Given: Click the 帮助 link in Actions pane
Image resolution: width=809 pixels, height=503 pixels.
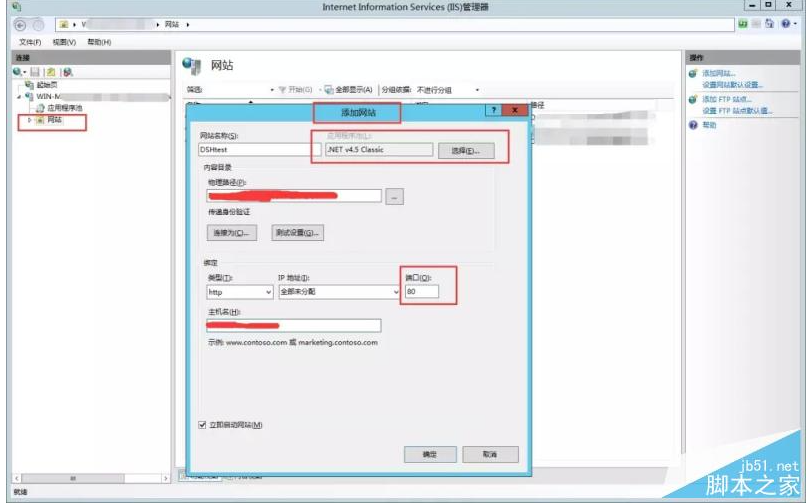Looking at the screenshot, I should pyautogui.click(x=709, y=125).
